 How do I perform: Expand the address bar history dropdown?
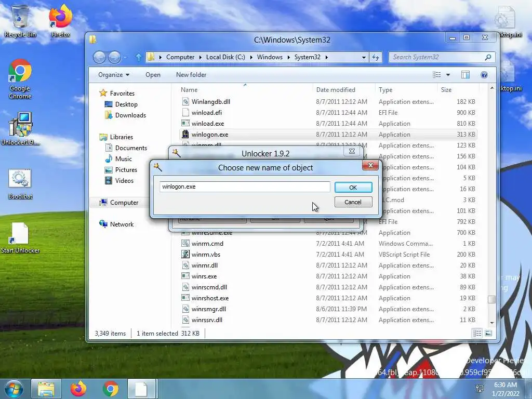(364, 57)
